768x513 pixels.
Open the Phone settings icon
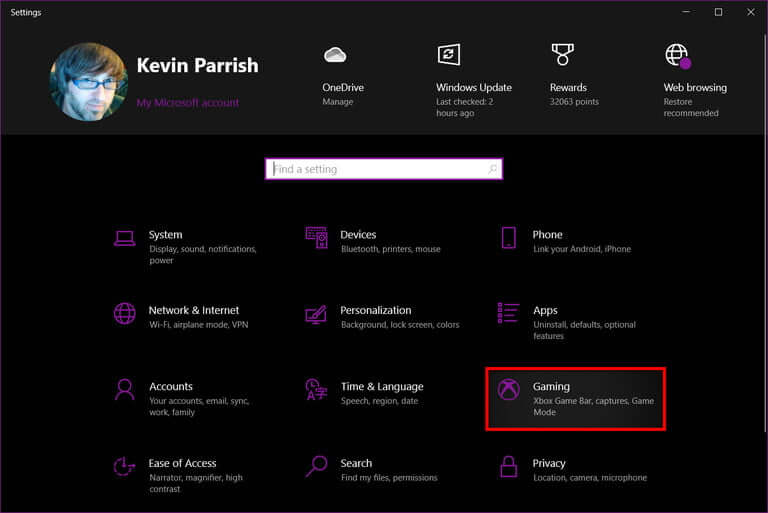(x=508, y=238)
